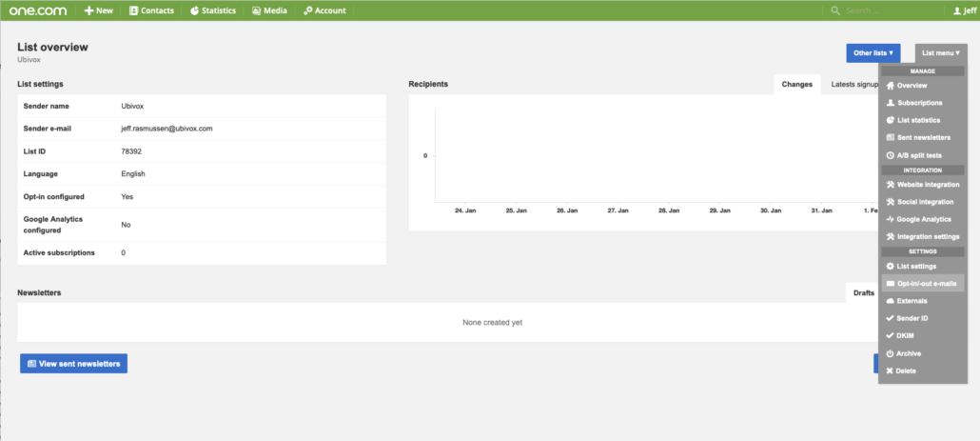Click the Statistics pie chart icon
Viewport: 980px width, 441px height.
194,10
